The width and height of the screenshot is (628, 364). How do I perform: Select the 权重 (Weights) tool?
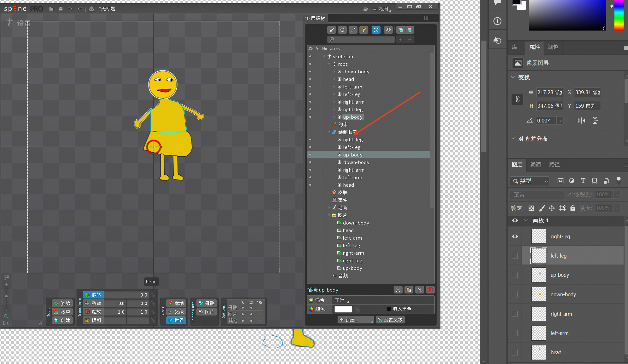(x=62, y=312)
